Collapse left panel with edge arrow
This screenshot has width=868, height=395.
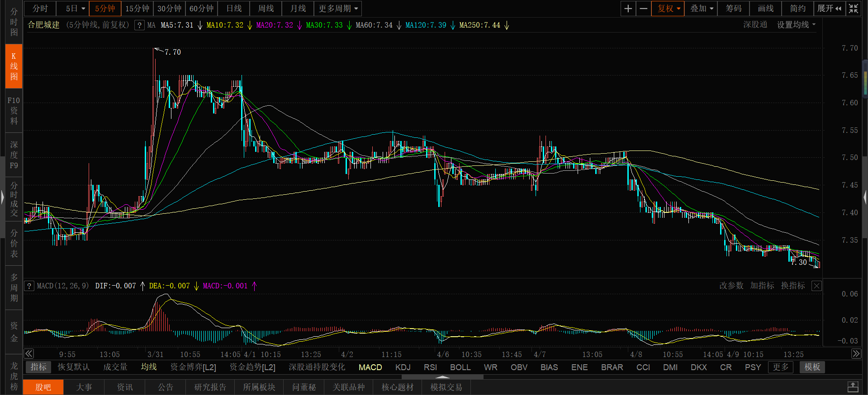pos(2,197)
